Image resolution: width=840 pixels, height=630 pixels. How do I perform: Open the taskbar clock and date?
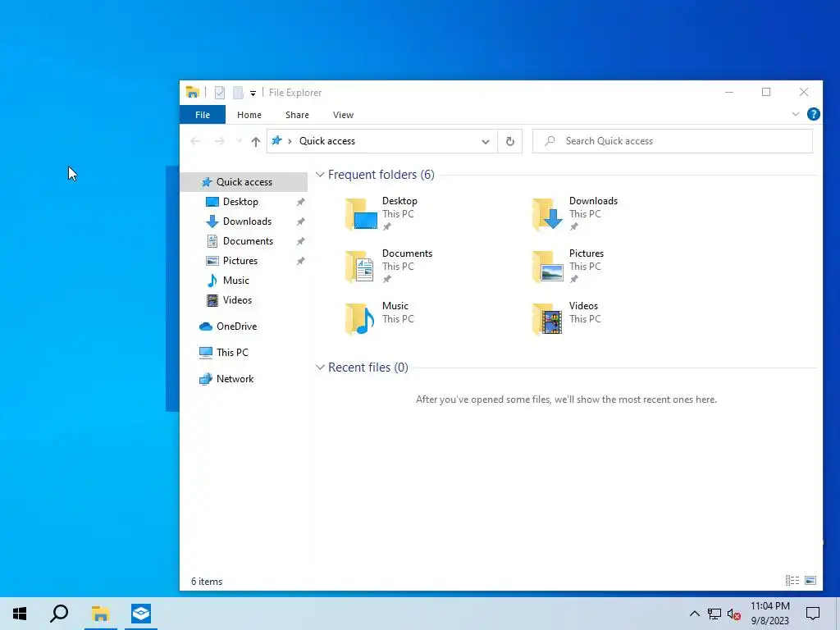(x=769, y=614)
